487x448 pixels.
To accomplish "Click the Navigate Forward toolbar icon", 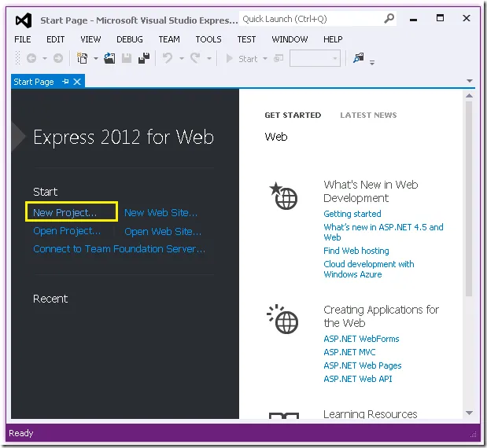I will point(59,58).
